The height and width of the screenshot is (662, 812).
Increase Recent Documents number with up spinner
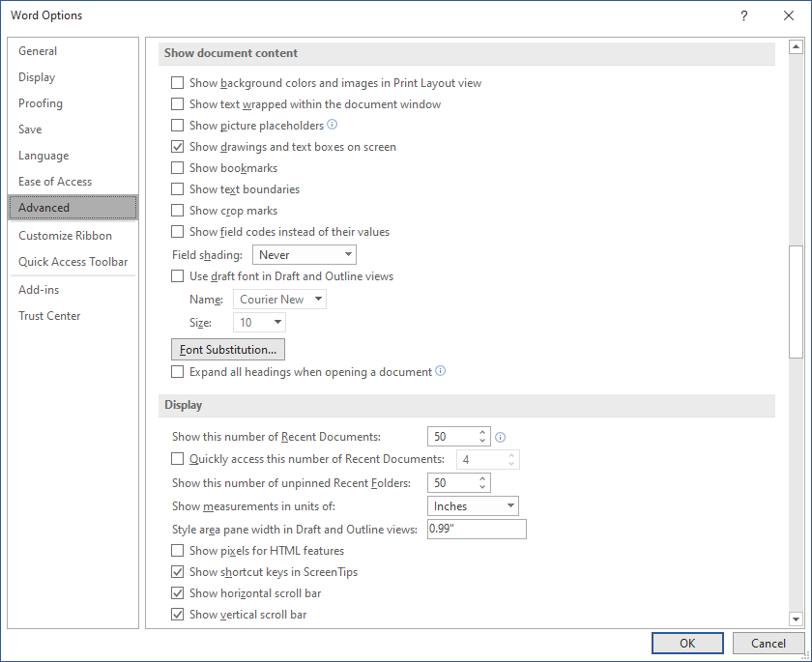click(x=482, y=432)
